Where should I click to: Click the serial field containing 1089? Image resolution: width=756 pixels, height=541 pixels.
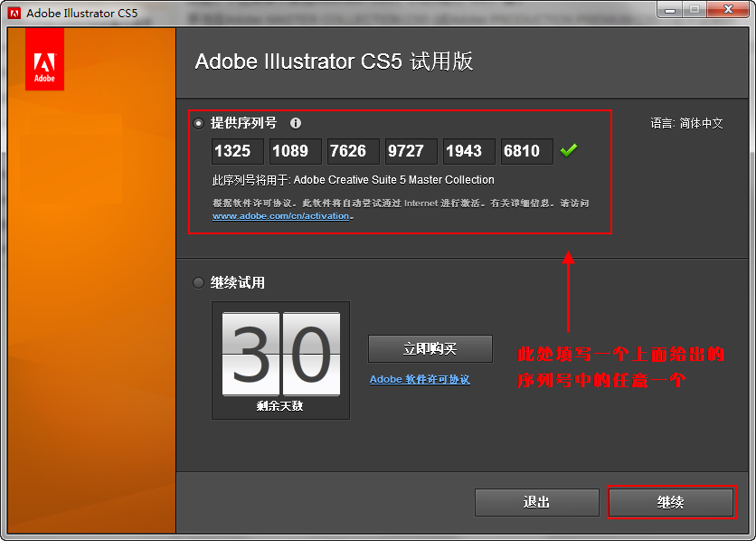[295, 150]
